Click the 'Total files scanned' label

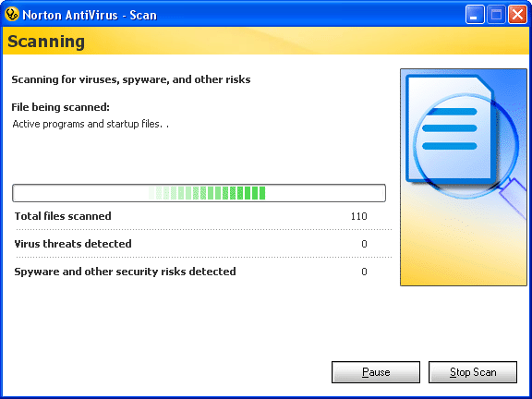63,216
